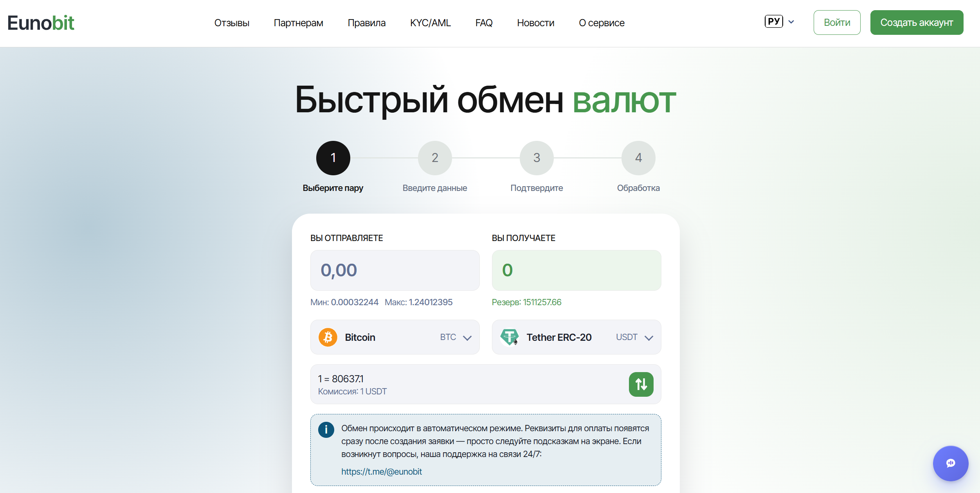Select step 4 Обработка circle

(x=638, y=158)
